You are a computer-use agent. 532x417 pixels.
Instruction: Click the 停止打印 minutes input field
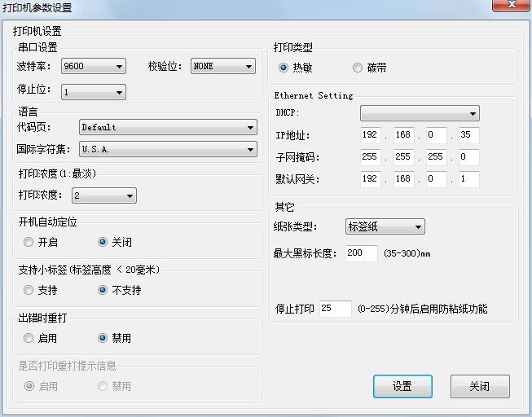(x=335, y=309)
